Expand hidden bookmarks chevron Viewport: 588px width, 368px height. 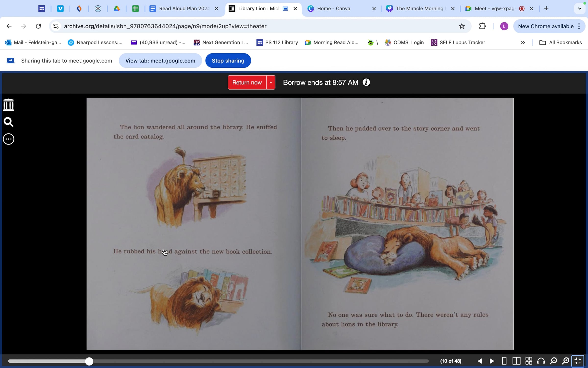[523, 42]
